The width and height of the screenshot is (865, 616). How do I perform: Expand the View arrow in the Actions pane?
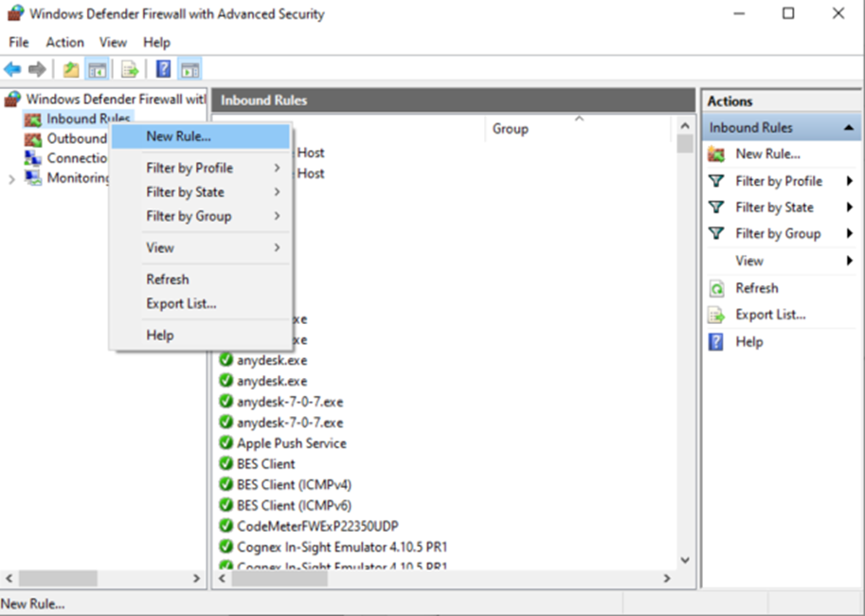click(850, 261)
